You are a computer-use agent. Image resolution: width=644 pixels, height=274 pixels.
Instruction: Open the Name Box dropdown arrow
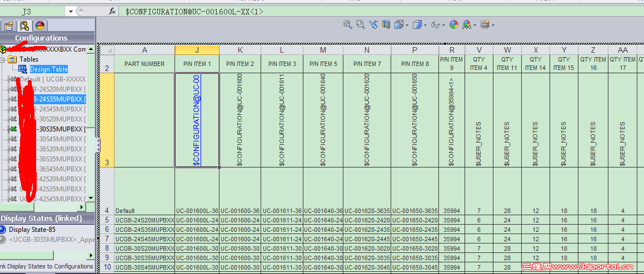[x=71, y=12]
